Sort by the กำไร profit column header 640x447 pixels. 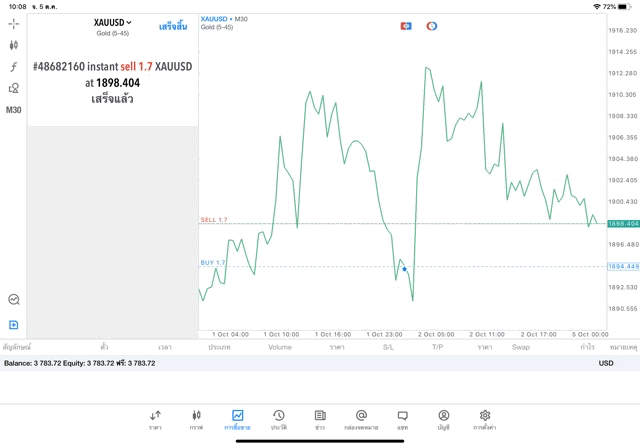pos(587,347)
